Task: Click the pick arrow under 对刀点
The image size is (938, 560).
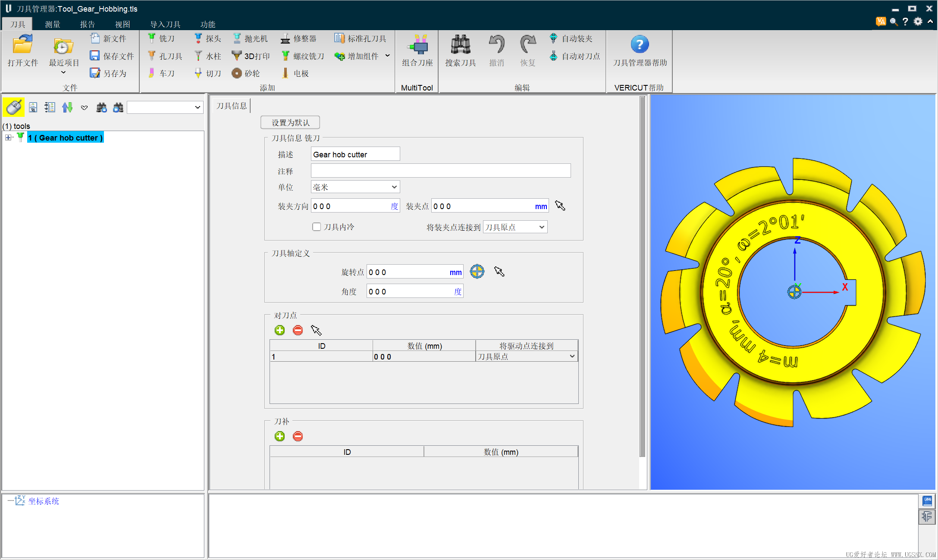Action: [316, 330]
